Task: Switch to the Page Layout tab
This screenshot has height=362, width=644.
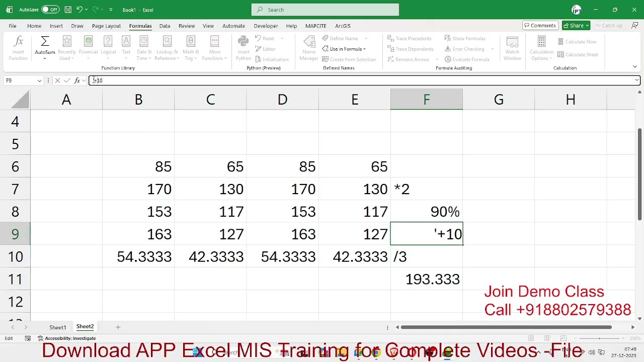Action: point(106,26)
